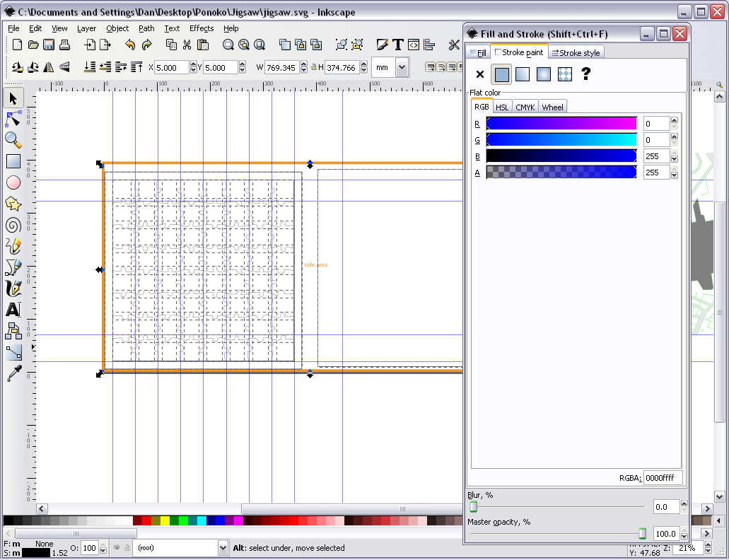Set No paint X button
The width and height of the screenshot is (729, 560).
[480, 74]
